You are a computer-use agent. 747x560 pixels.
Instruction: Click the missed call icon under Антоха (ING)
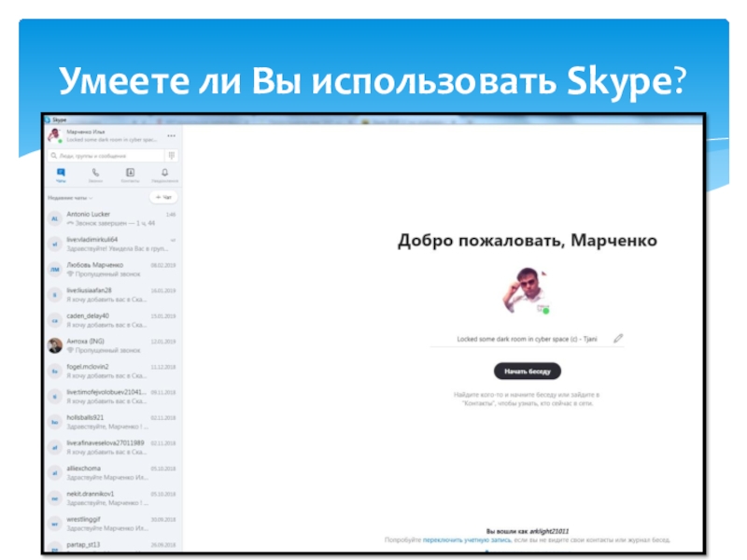(71, 350)
